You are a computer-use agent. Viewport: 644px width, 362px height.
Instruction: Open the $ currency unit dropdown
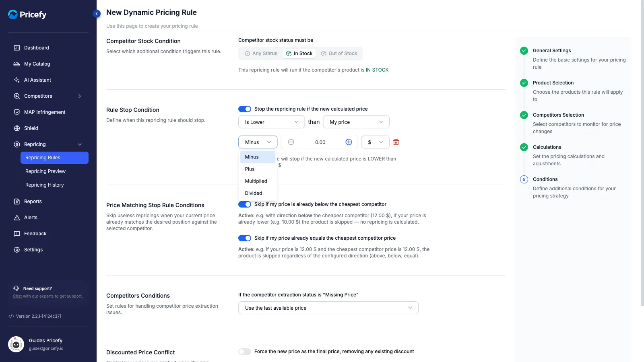[375, 142]
